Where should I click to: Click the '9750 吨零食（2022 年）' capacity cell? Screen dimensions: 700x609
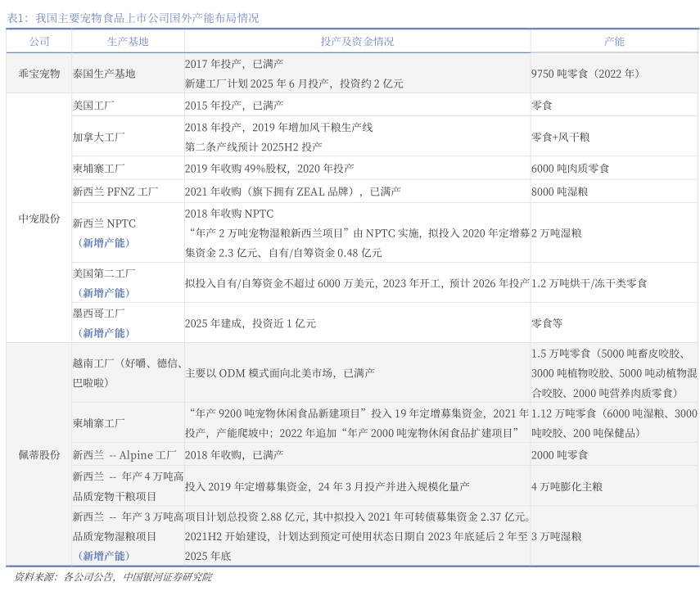point(585,74)
